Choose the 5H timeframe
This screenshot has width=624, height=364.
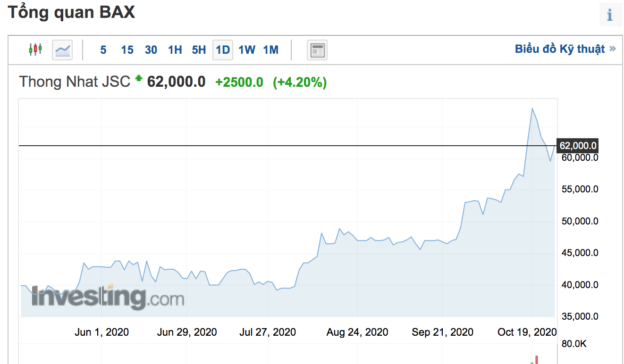click(x=199, y=50)
